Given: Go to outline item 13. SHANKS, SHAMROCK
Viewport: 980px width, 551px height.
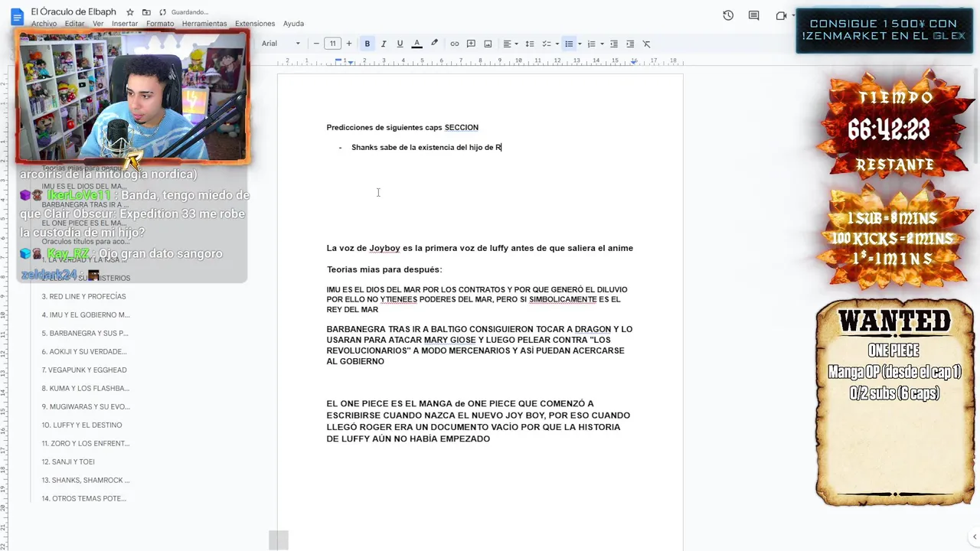Looking at the screenshot, I should click(86, 480).
